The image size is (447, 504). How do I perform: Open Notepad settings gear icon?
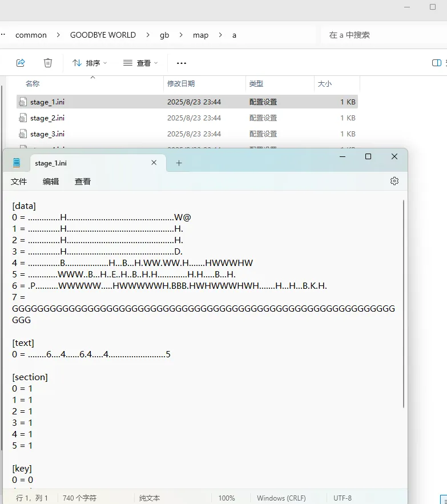point(394,181)
